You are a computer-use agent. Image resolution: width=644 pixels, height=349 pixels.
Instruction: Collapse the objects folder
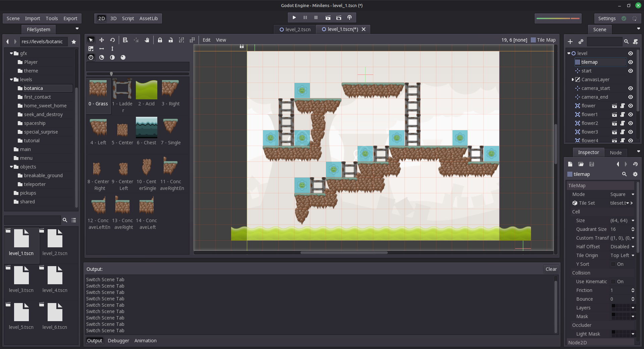11,167
